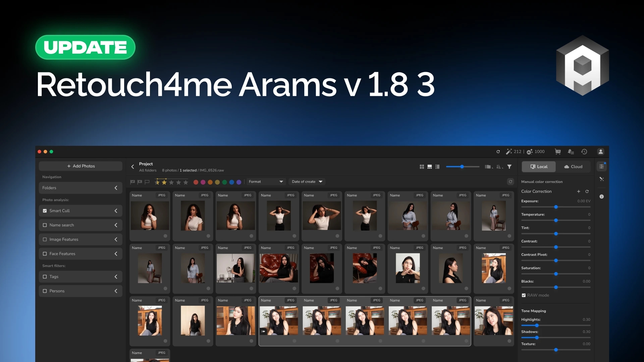The width and height of the screenshot is (644, 362).
Task: Reset Color Correction with its circular arrow
Action: pyautogui.click(x=587, y=191)
